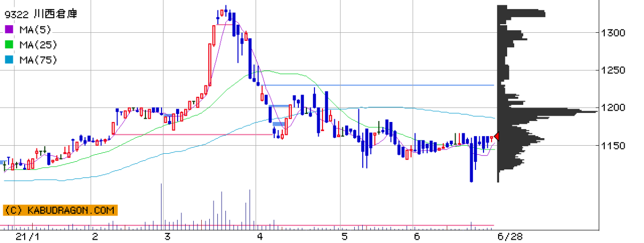Click the blue MA(75) legend swatch
This screenshot has width=644, height=243.
coord(9,60)
